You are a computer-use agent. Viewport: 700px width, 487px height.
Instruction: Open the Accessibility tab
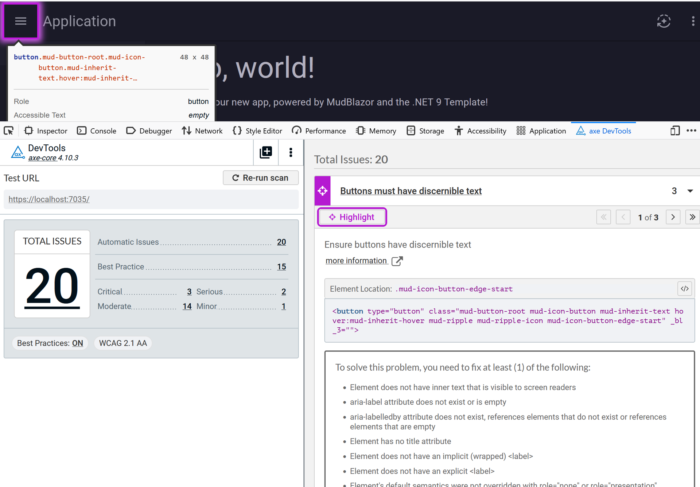[480, 131]
